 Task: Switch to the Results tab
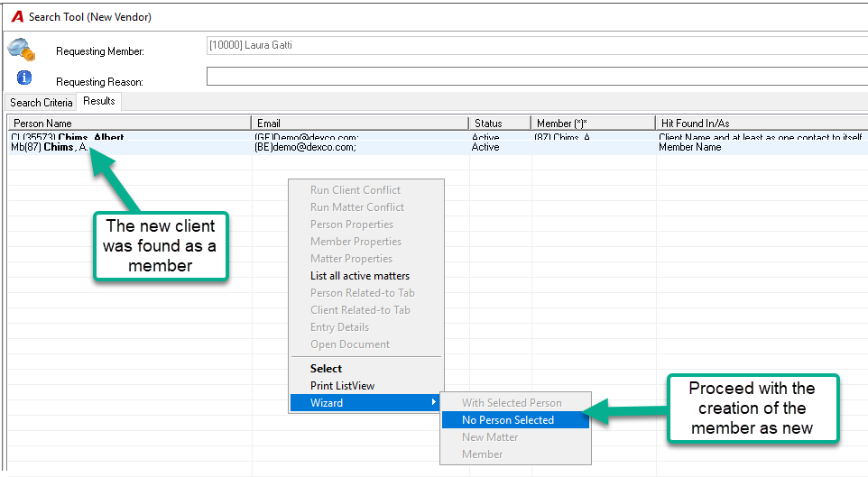(99, 101)
